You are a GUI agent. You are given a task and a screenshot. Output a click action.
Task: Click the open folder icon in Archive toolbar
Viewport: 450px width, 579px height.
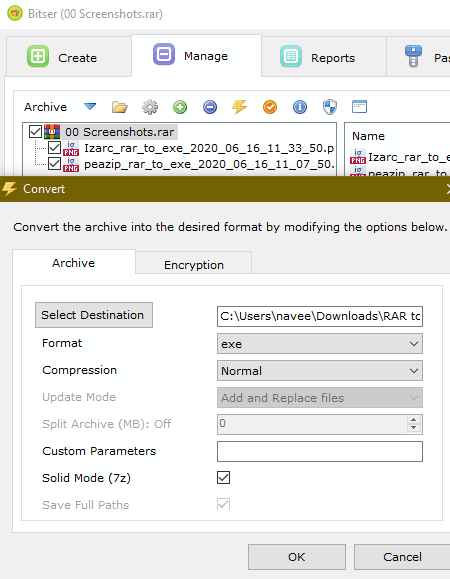pos(120,107)
